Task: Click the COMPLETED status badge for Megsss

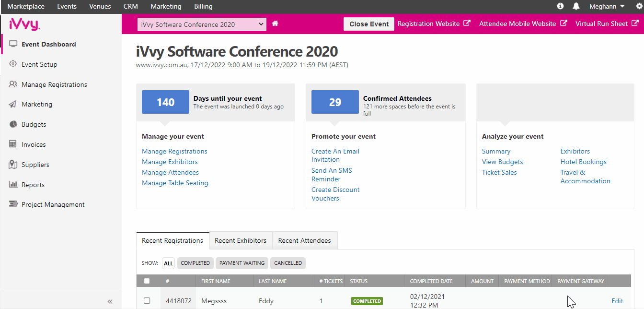Action: (x=367, y=301)
